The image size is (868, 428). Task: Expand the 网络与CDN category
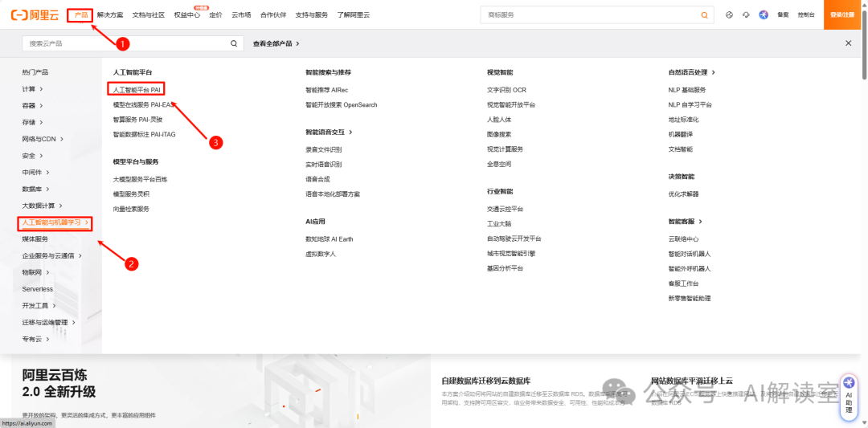coord(43,139)
